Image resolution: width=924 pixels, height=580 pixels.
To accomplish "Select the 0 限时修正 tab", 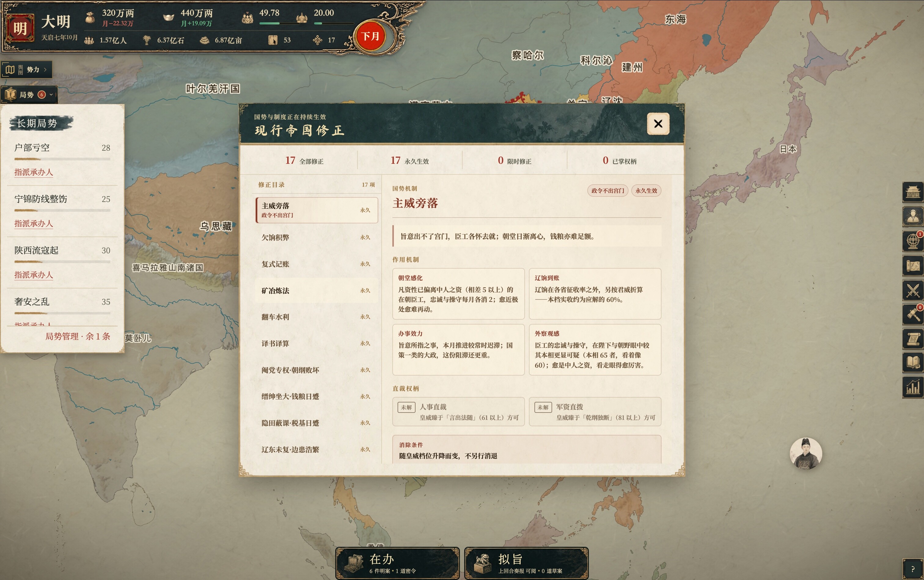I will [x=514, y=161].
